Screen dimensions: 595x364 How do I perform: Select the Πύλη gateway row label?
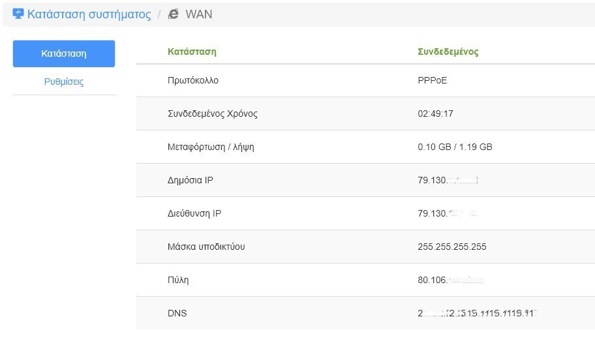[178, 280]
